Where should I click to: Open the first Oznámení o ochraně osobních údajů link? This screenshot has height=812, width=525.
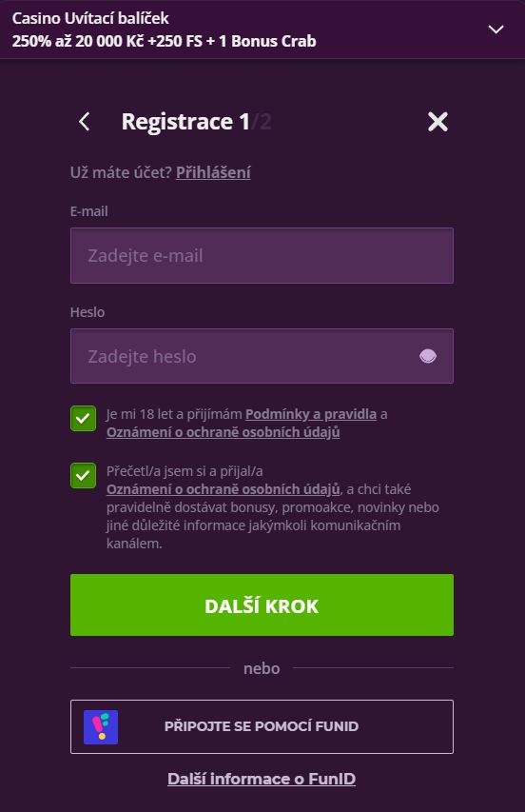click(x=223, y=432)
